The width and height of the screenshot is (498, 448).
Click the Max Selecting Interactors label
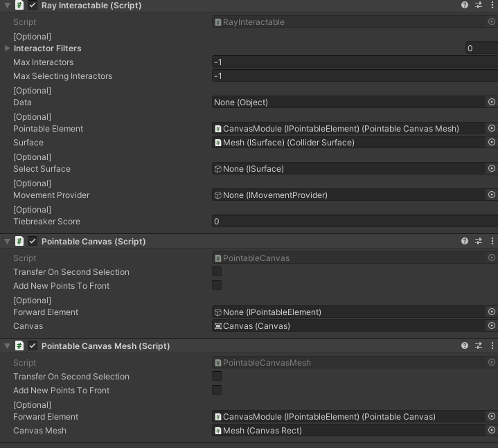62,76
